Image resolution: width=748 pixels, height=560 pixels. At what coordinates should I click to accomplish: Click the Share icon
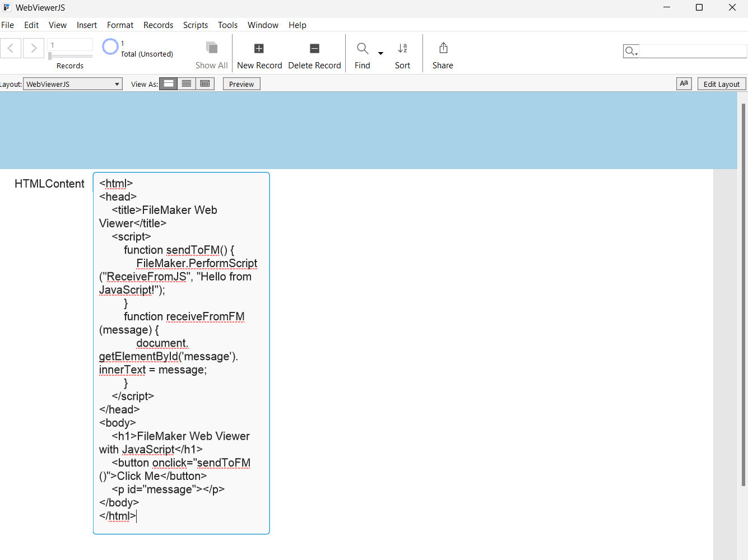[x=443, y=48]
